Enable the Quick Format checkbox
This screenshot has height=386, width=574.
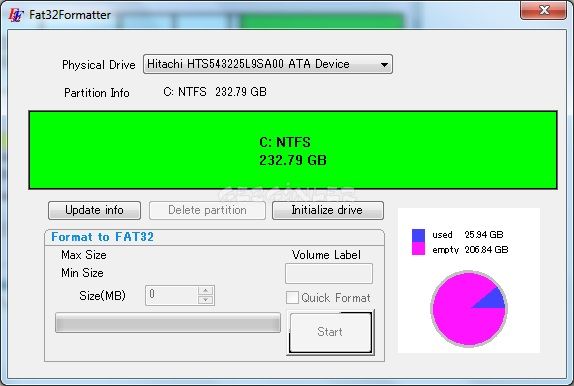click(x=292, y=297)
